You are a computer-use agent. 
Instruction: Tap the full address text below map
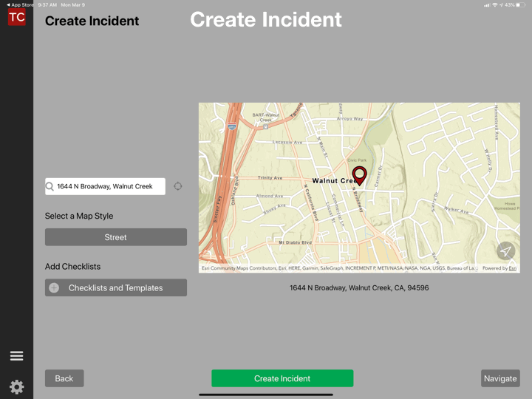pos(359,287)
